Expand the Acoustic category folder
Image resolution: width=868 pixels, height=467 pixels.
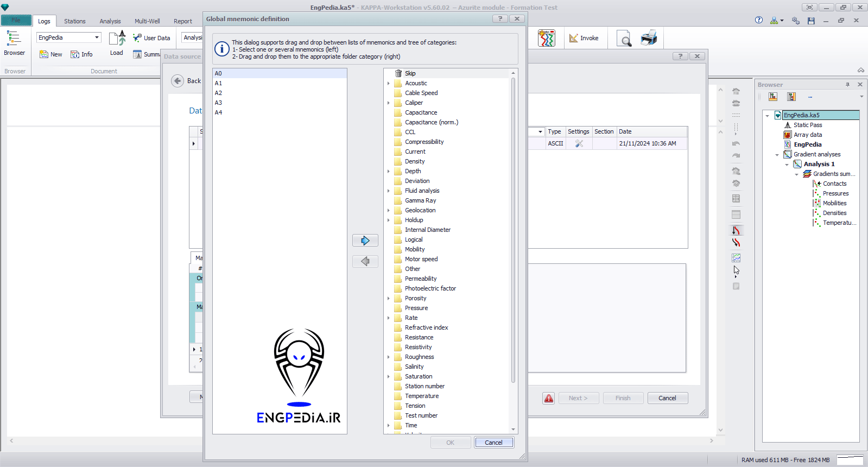point(389,84)
